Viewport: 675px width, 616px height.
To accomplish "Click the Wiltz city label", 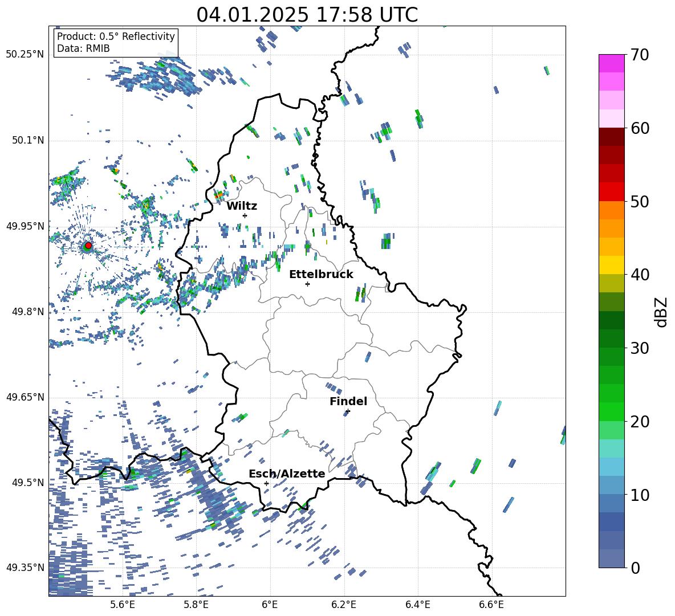I will point(242,206).
